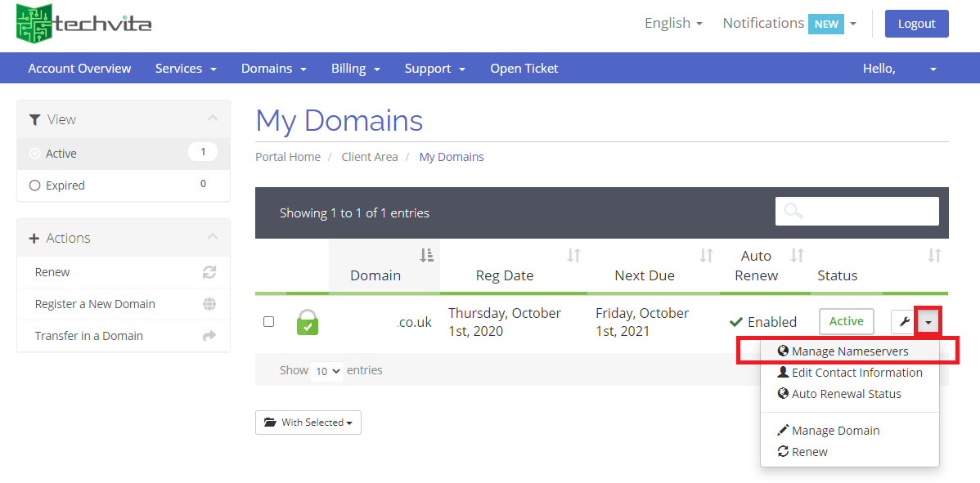Viewport: 980px width, 483px height.
Task: Open the caret dropdown next to the wrench button
Action: [x=928, y=321]
